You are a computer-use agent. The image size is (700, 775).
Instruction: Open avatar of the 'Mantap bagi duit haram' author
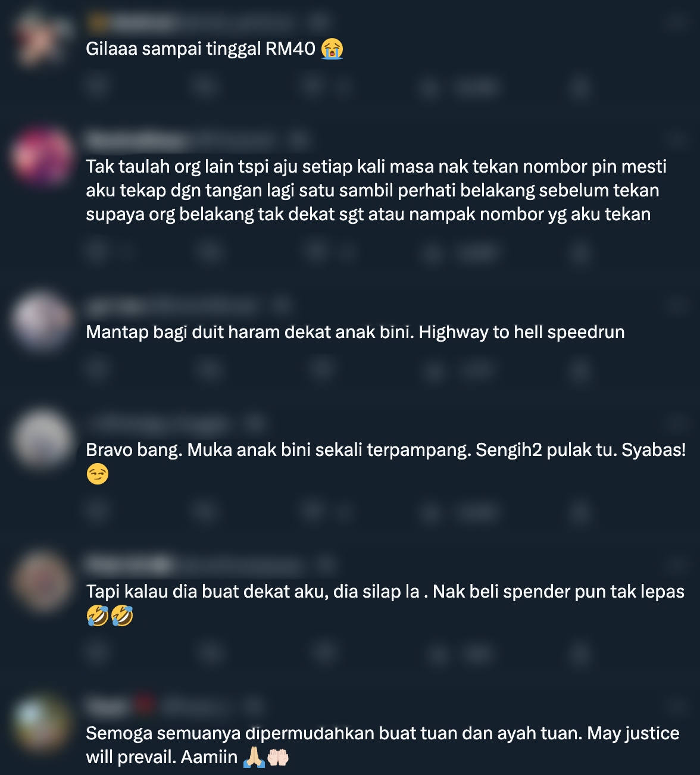[40, 320]
